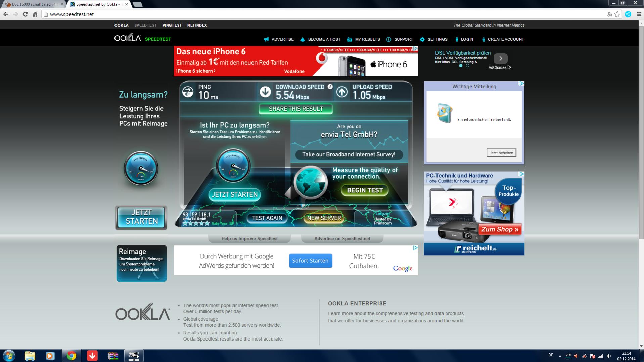644x362 pixels.
Task: Click the globe icon next to Begin Test
Action: click(x=311, y=182)
